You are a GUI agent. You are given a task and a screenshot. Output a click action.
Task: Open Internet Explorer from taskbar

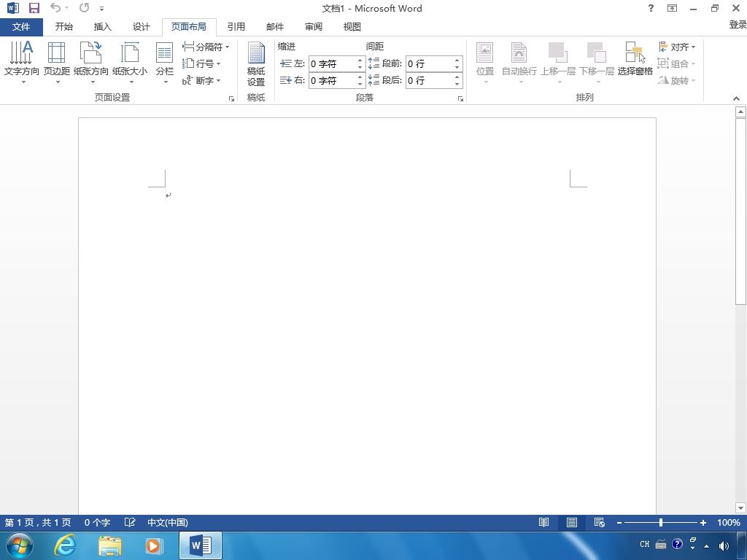65,545
